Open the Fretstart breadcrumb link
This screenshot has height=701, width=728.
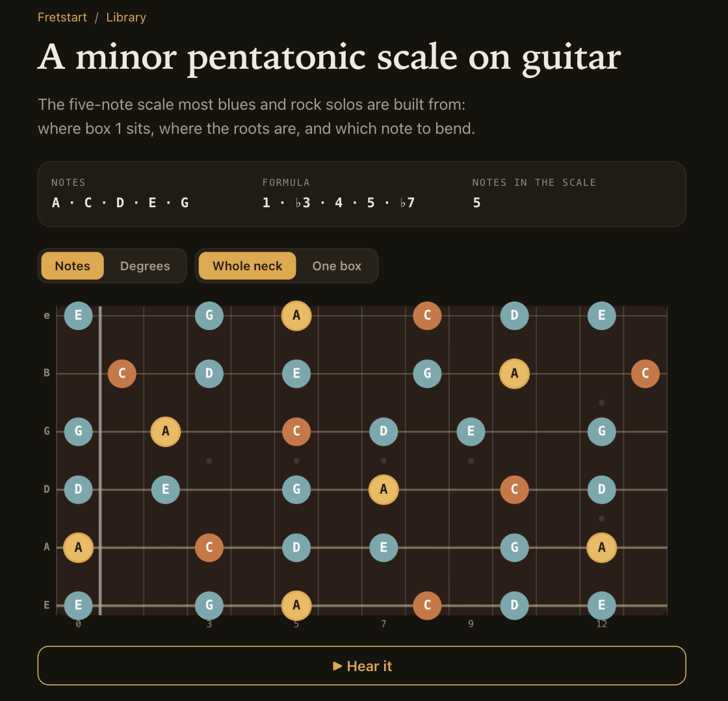click(x=62, y=17)
